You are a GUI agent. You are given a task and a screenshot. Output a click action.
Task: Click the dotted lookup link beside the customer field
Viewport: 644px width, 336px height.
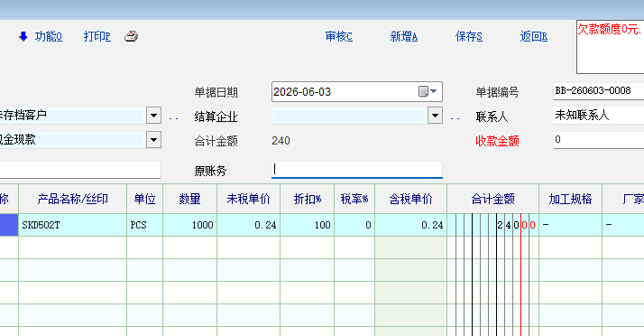(174, 118)
